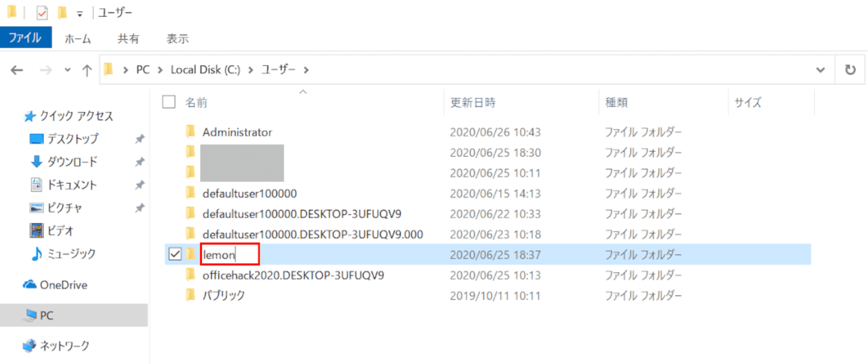
Task: Click the title bar folder icon
Action: pos(11,12)
